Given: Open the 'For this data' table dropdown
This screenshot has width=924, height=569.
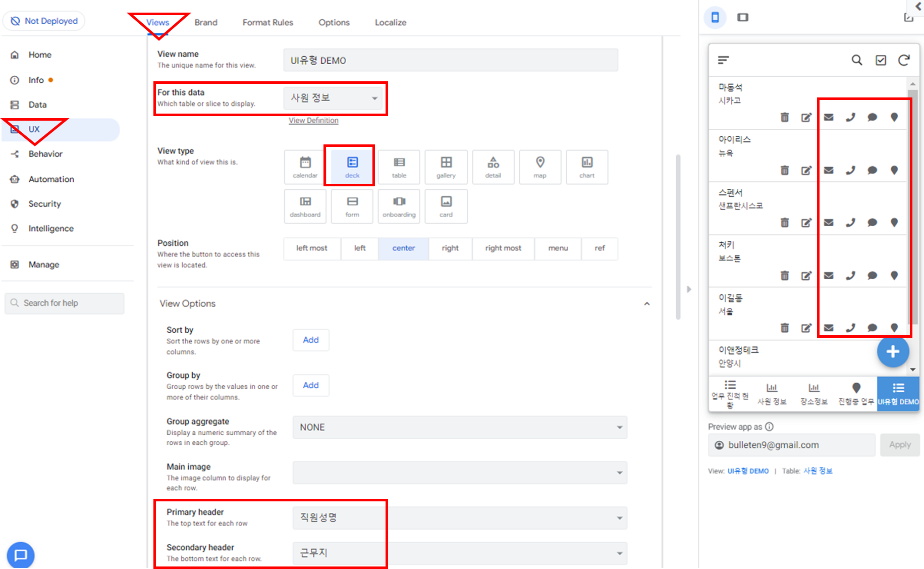Looking at the screenshot, I should [x=334, y=98].
